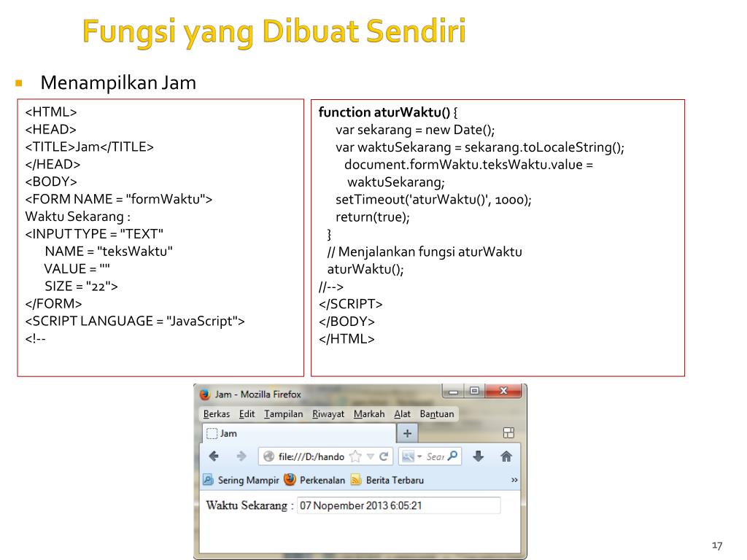Click the slide number 17
Viewport: 747px width, 560px height.
(x=717, y=545)
